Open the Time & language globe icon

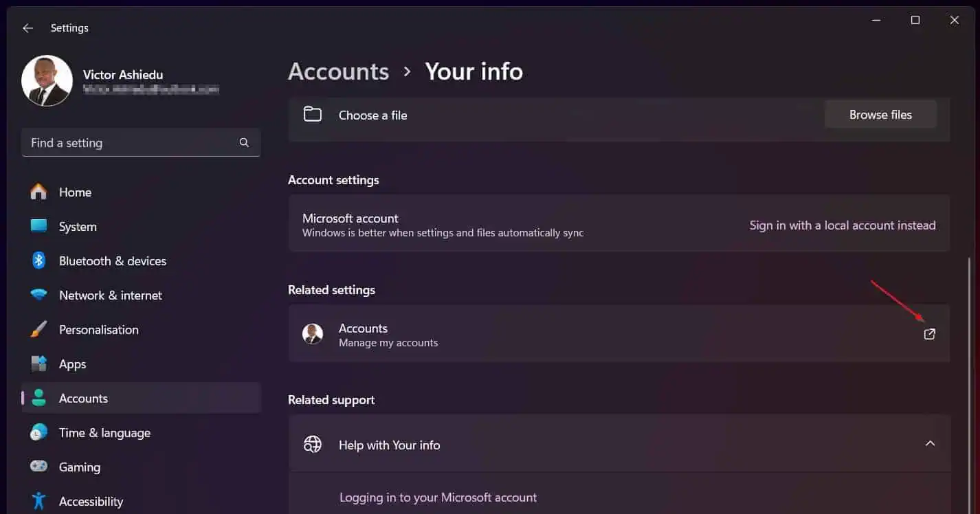39,432
